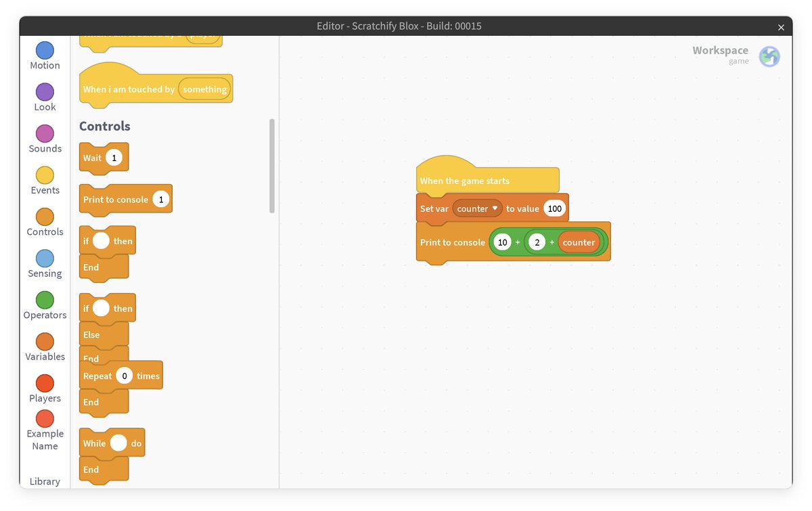This screenshot has width=812, height=511.
Task: Open the Library section
Action: [45, 481]
